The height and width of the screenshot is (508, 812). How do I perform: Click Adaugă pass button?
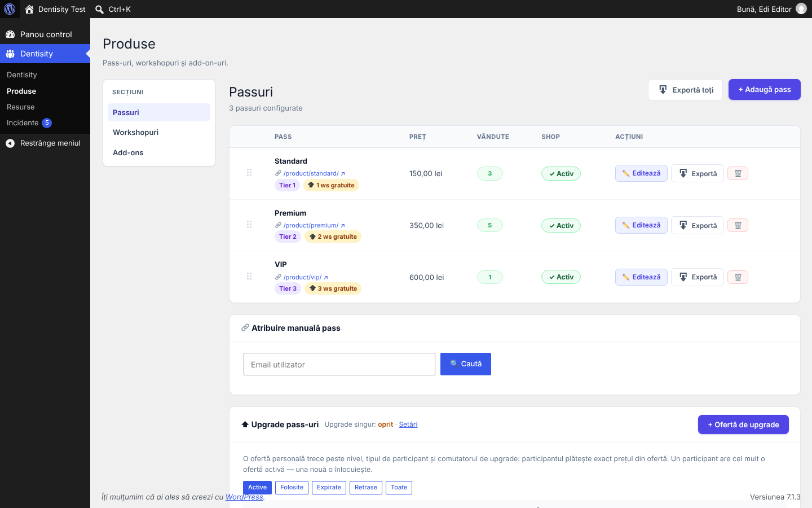[765, 90]
